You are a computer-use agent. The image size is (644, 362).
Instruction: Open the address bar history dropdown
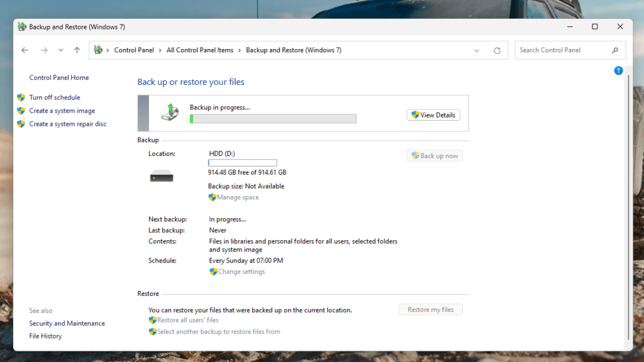(x=477, y=50)
